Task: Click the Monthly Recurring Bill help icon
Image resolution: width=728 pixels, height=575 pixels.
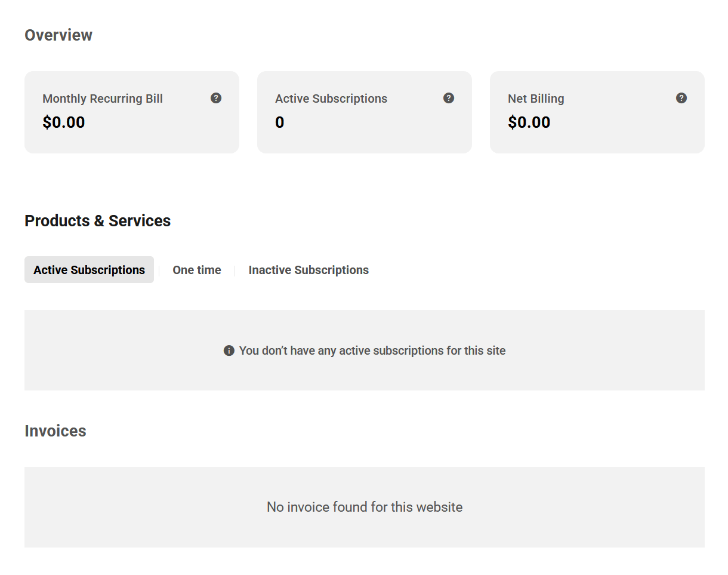Action: click(x=216, y=98)
